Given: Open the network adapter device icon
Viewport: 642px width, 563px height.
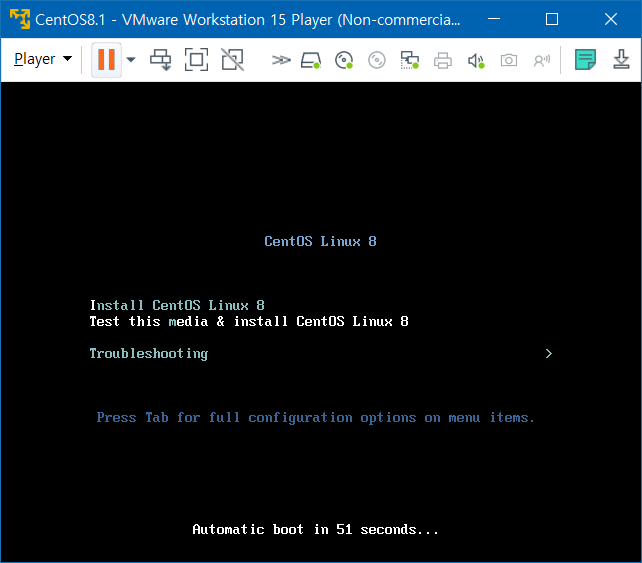Looking at the screenshot, I should coord(410,60).
